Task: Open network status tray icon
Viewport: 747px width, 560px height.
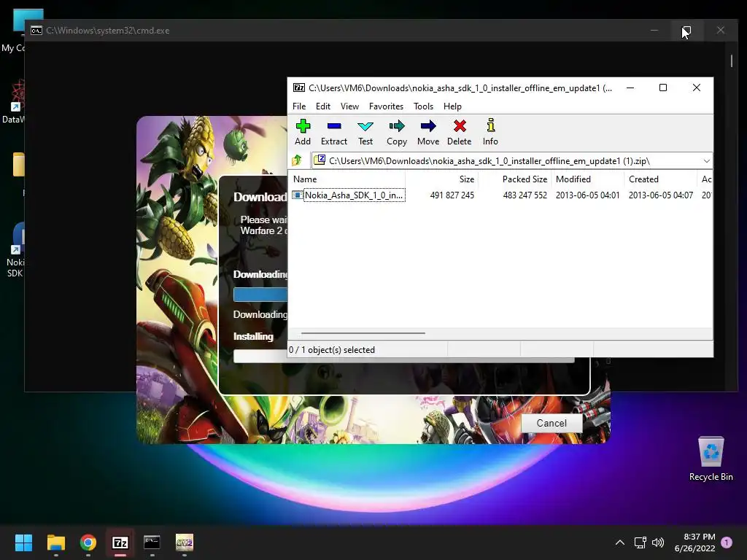Action: tap(640, 542)
